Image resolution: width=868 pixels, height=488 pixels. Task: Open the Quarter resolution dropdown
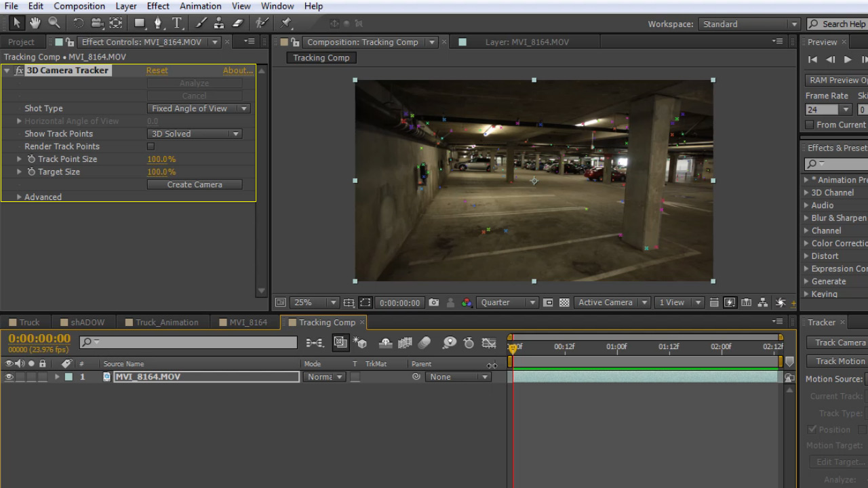click(507, 303)
